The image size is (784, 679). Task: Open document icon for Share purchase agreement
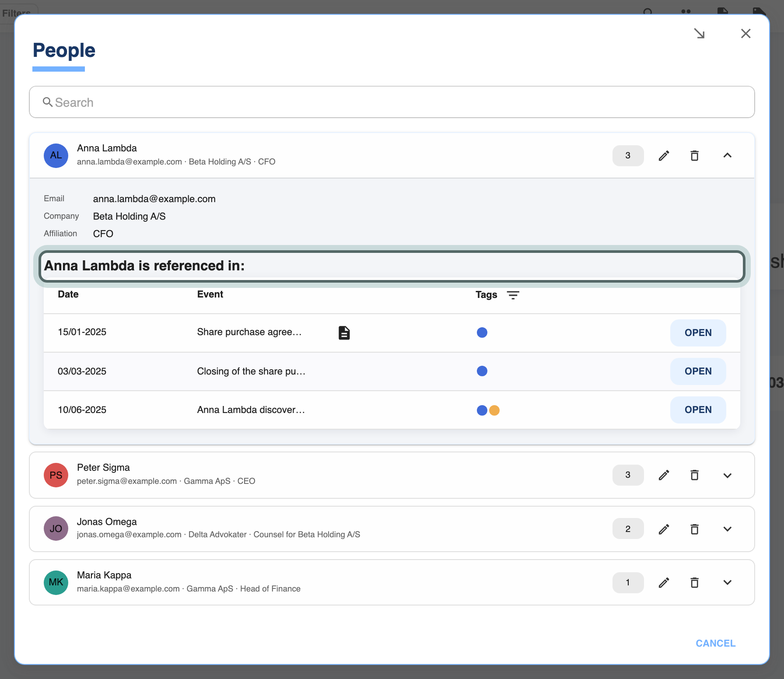(344, 332)
